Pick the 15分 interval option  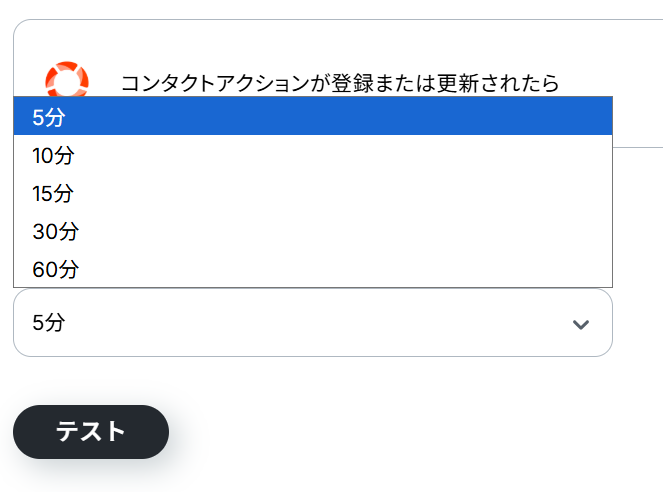(312, 193)
